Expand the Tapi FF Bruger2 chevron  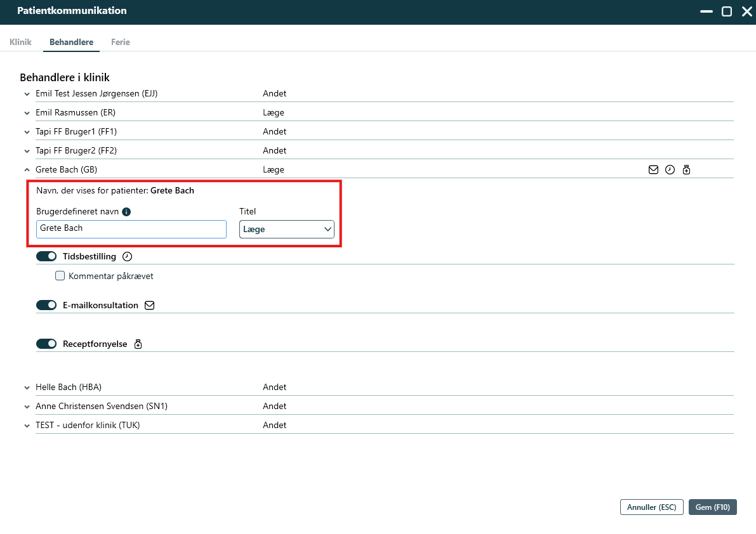[27, 151]
